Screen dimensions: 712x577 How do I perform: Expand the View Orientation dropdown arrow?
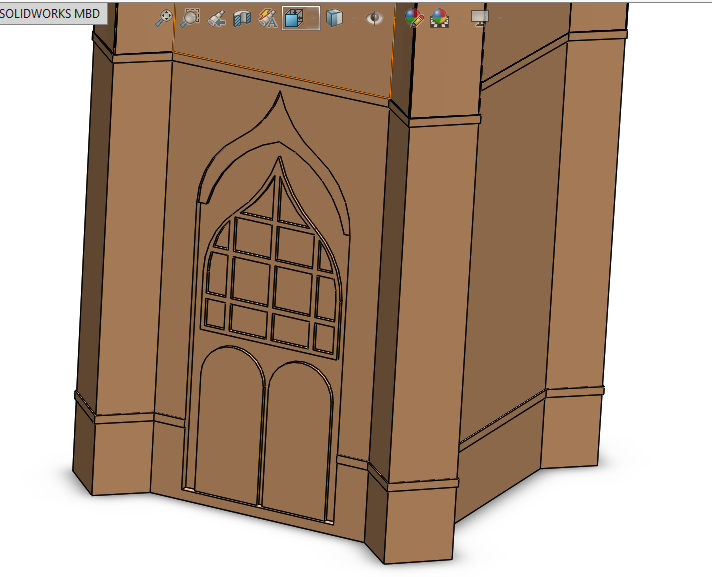pyautogui.click(x=312, y=18)
